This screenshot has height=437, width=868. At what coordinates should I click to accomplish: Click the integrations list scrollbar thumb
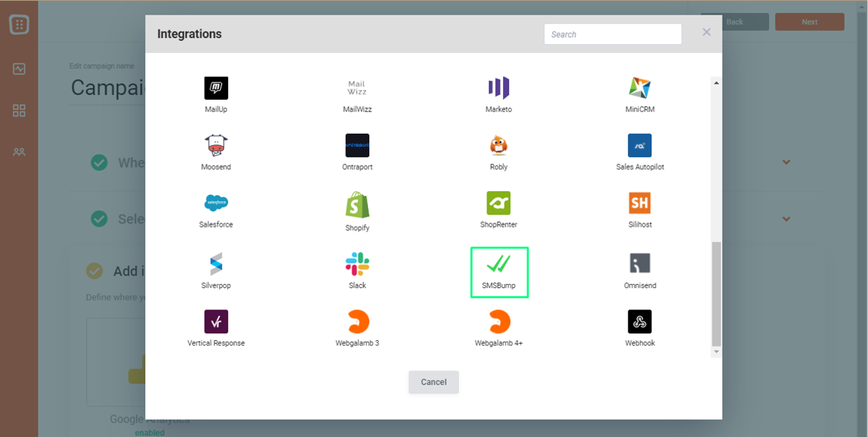click(x=716, y=294)
